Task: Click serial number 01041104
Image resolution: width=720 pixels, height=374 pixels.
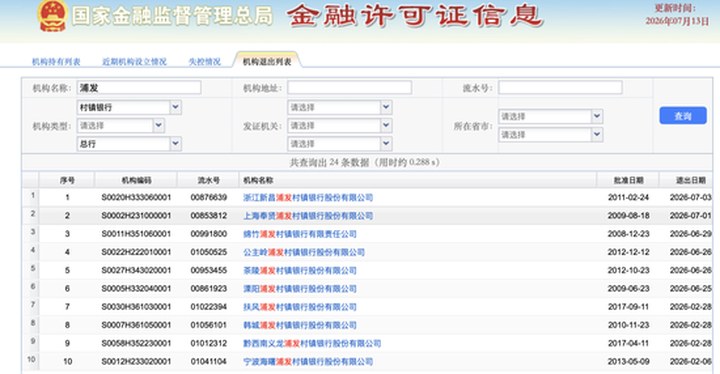Action: tap(209, 362)
